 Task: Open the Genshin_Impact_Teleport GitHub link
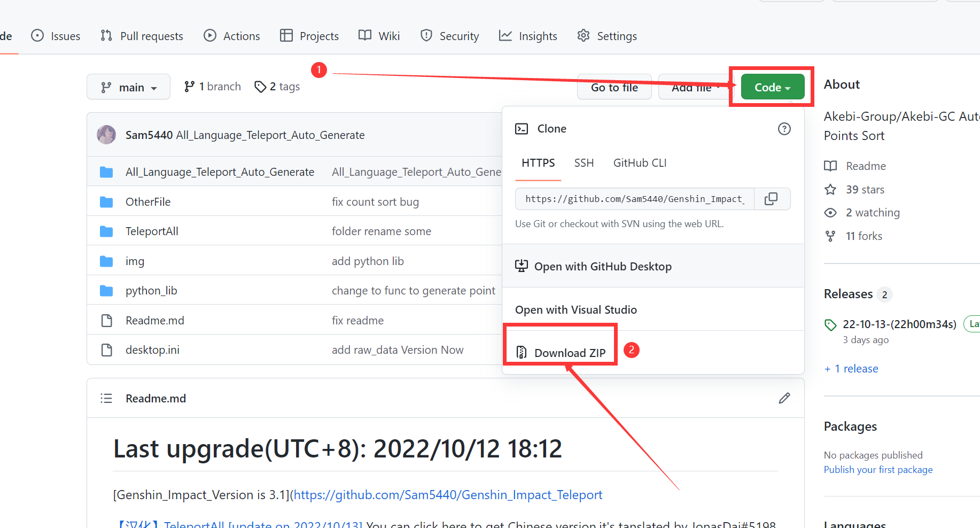point(448,495)
